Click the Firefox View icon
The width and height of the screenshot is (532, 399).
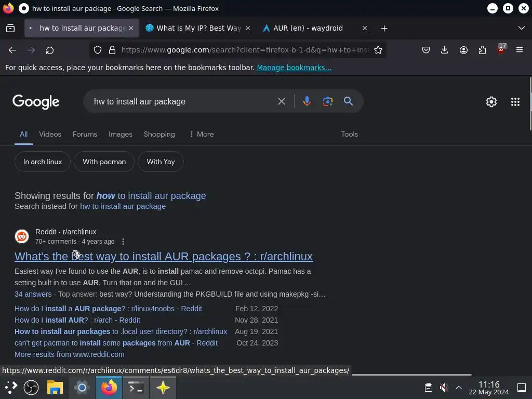click(10, 28)
